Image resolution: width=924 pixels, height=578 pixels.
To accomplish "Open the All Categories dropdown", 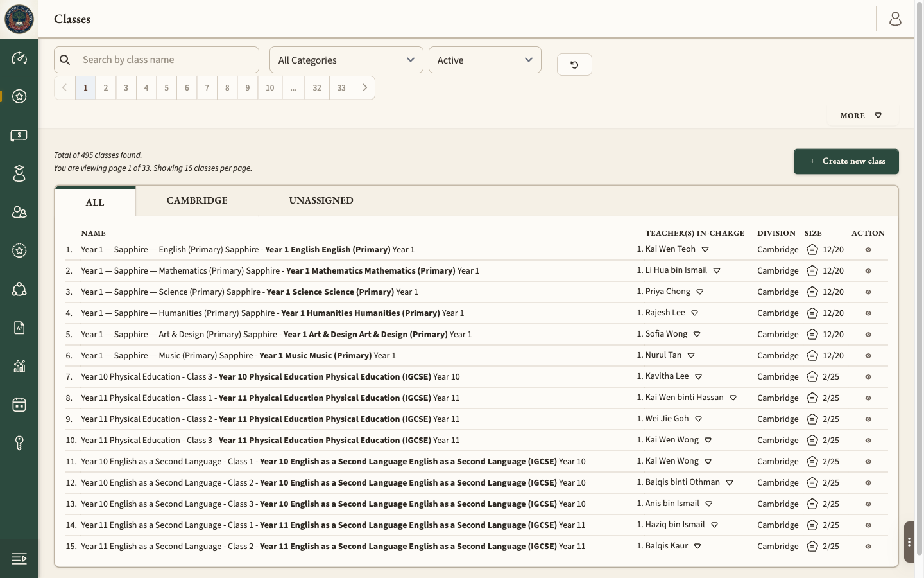I will 346,60.
